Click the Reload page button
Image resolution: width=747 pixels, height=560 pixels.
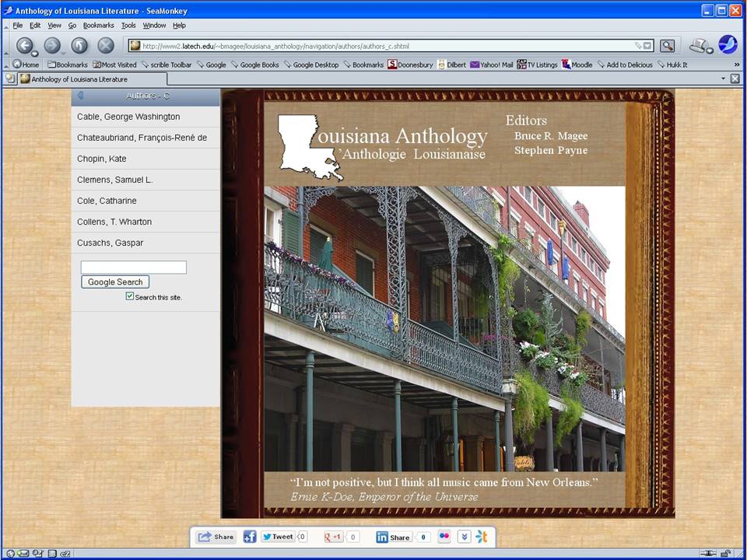[x=79, y=46]
